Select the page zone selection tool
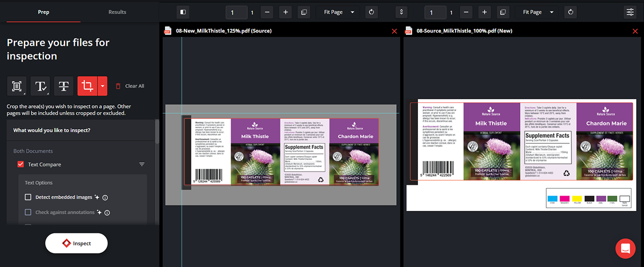This screenshot has height=267, width=644. tap(17, 86)
